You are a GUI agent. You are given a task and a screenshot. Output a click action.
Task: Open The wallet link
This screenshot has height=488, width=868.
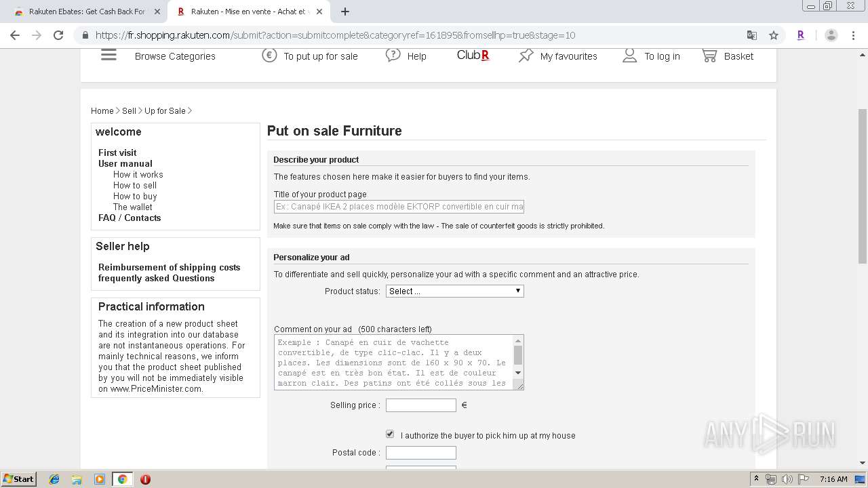[133, 207]
